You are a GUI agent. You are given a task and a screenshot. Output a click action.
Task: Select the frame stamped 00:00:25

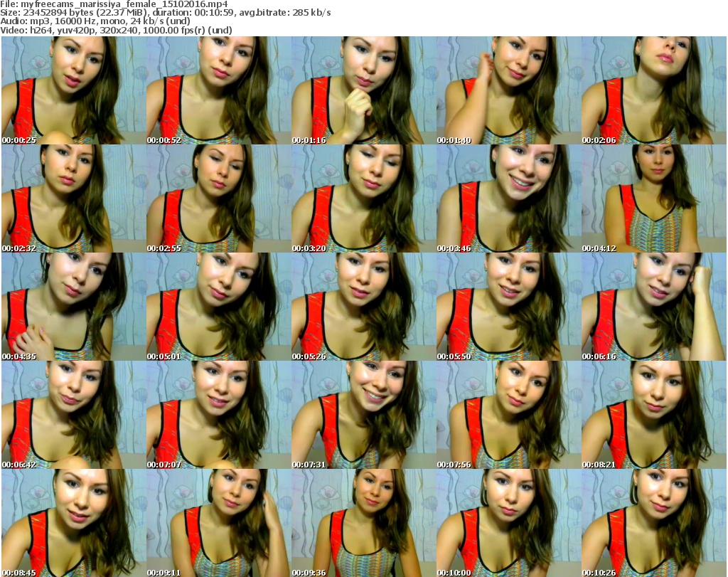coord(73,90)
